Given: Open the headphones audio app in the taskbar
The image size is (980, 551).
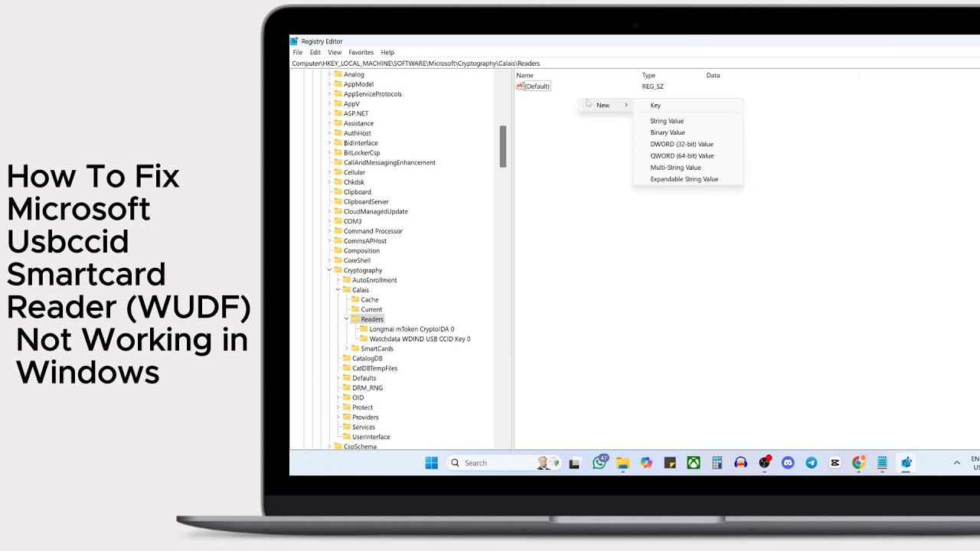Looking at the screenshot, I should click(740, 463).
